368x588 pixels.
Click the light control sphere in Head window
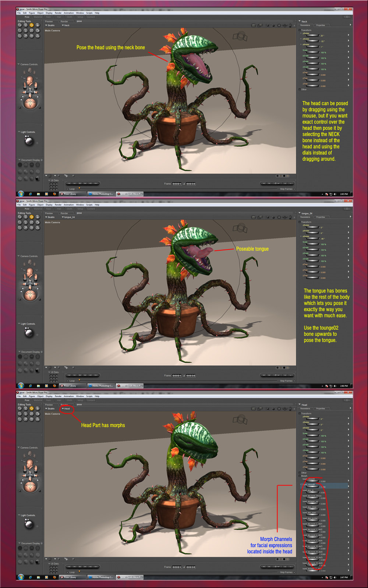[x=28, y=524]
